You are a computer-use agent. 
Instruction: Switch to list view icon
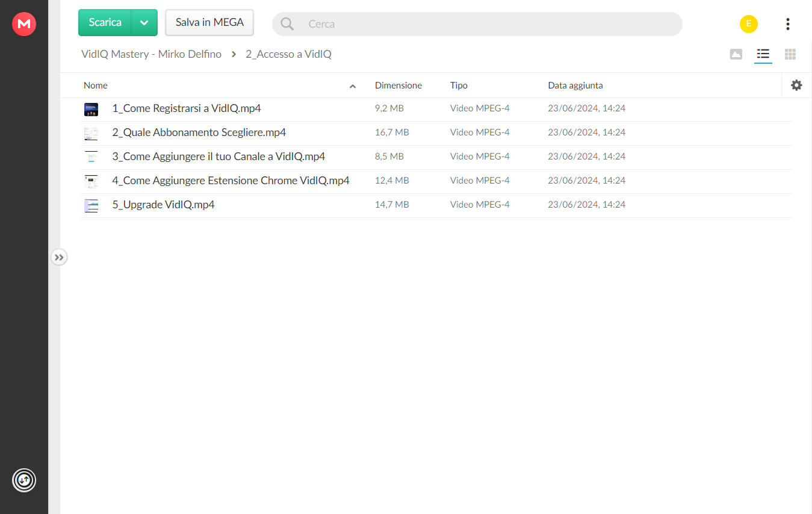point(763,54)
